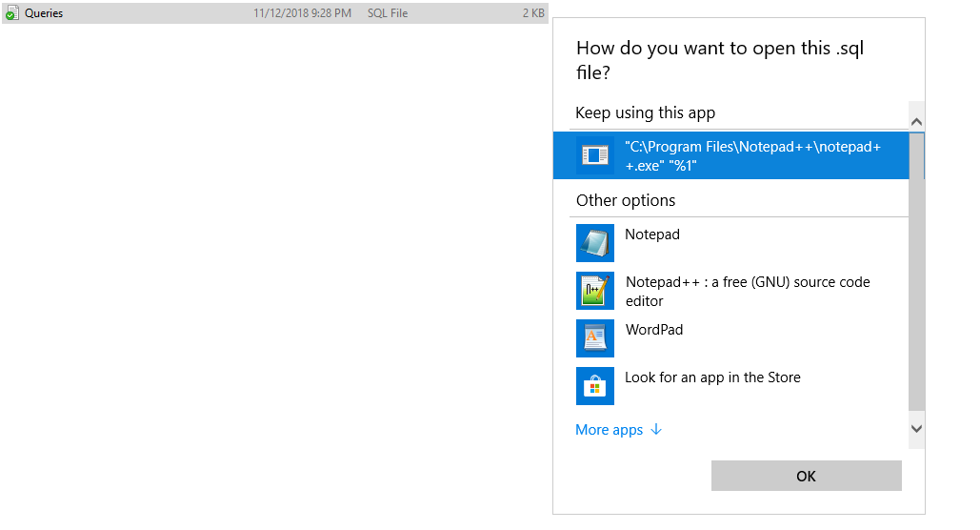
Task: Pick 'Look for an app in the Store' text
Action: (712, 377)
